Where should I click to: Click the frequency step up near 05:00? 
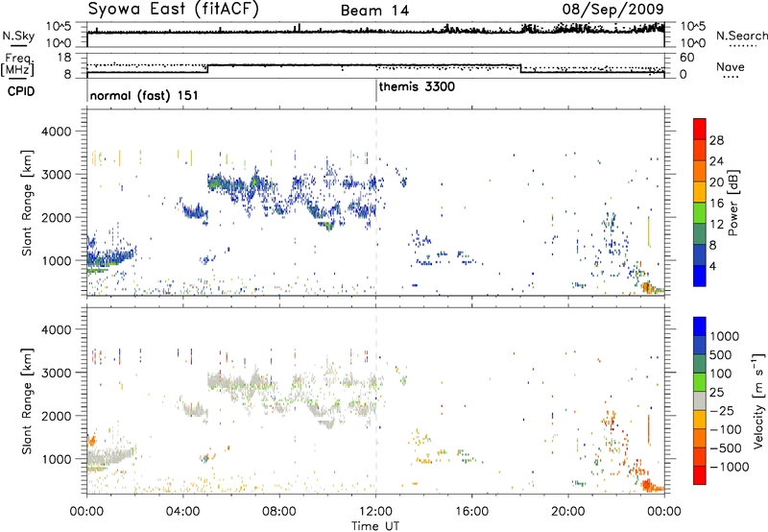(208, 68)
